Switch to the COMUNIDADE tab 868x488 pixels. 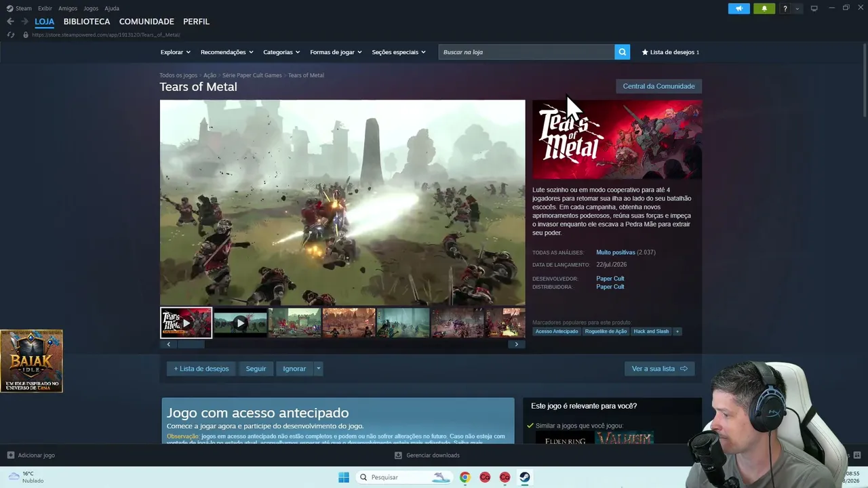tap(146, 22)
